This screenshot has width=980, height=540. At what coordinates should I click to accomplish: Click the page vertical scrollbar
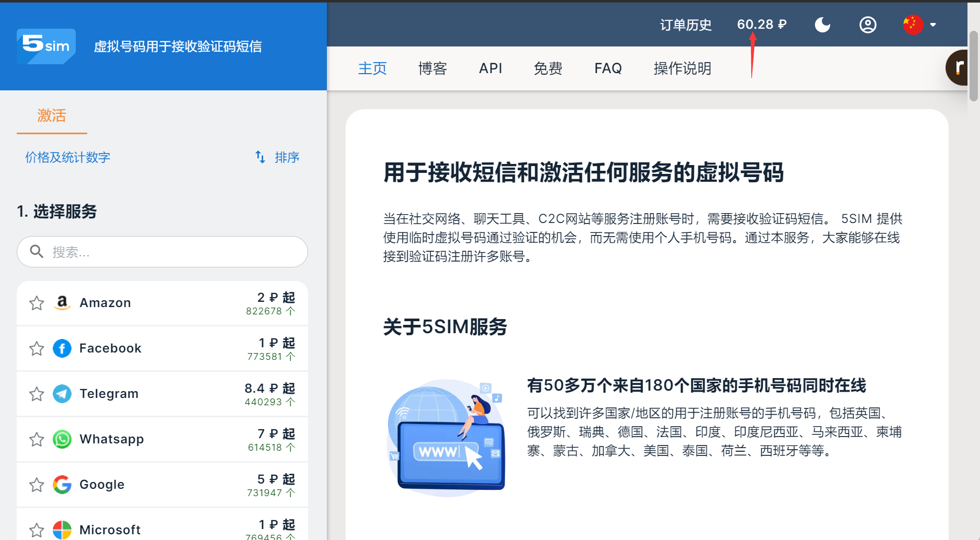(x=973, y=65)
